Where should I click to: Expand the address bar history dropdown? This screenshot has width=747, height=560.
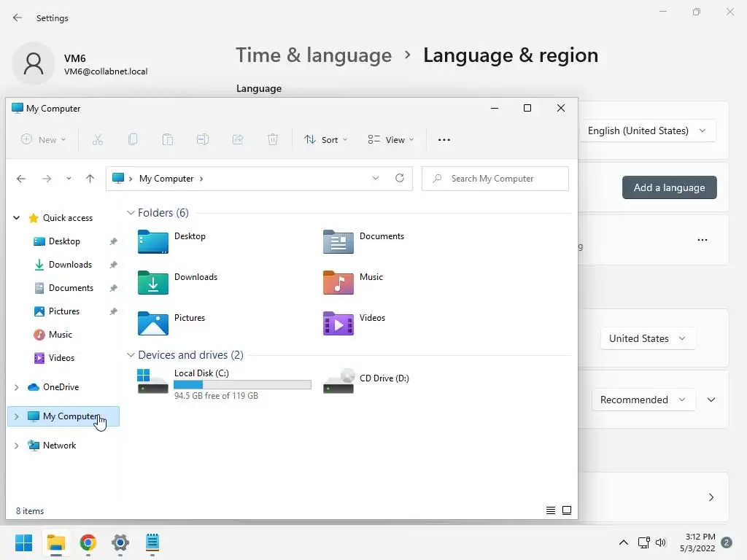376,178
